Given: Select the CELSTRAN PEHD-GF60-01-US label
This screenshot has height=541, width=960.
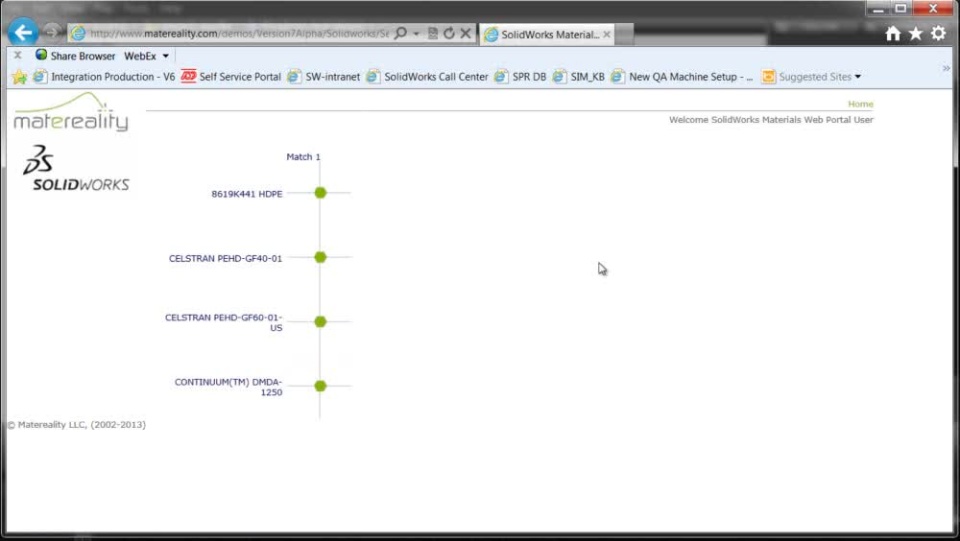Looking at the screenshot, I should (x=223, y=323).
